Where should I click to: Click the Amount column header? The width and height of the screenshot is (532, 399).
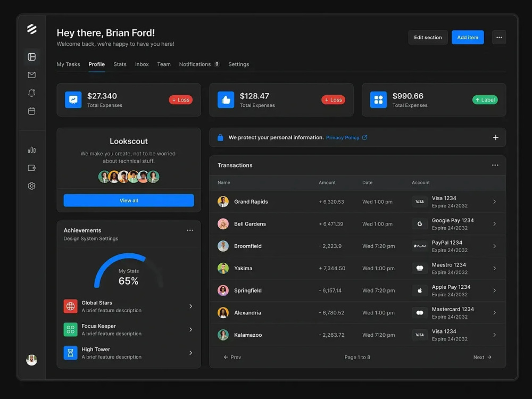tap(327, 182)
